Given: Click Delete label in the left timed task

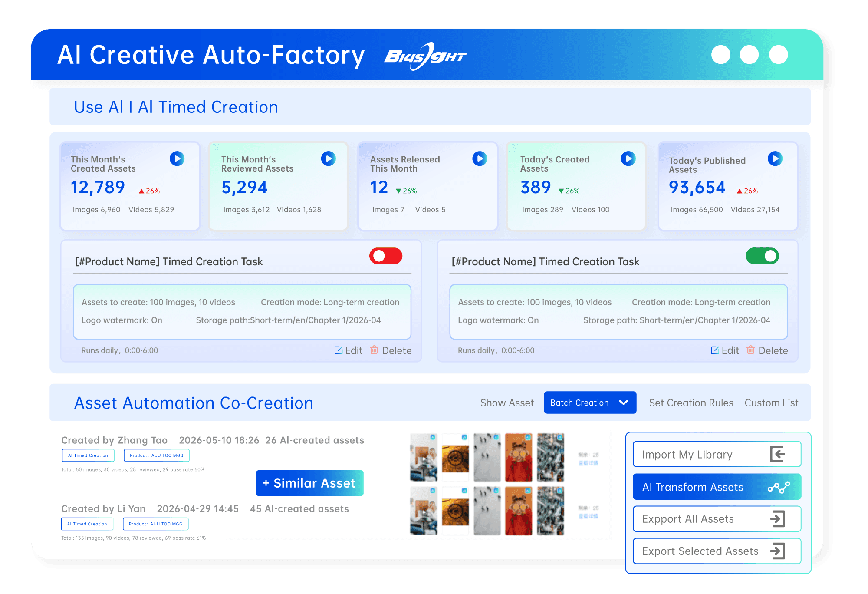Looking at the screenshot, I should [x=397, y=350].
